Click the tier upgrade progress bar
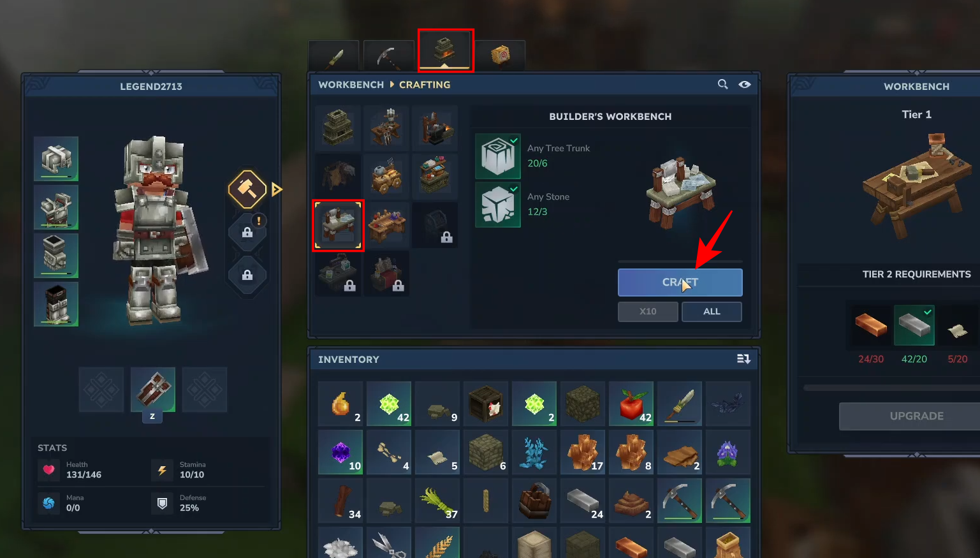Viewport: 980px width, 558px height. point(893,388)
